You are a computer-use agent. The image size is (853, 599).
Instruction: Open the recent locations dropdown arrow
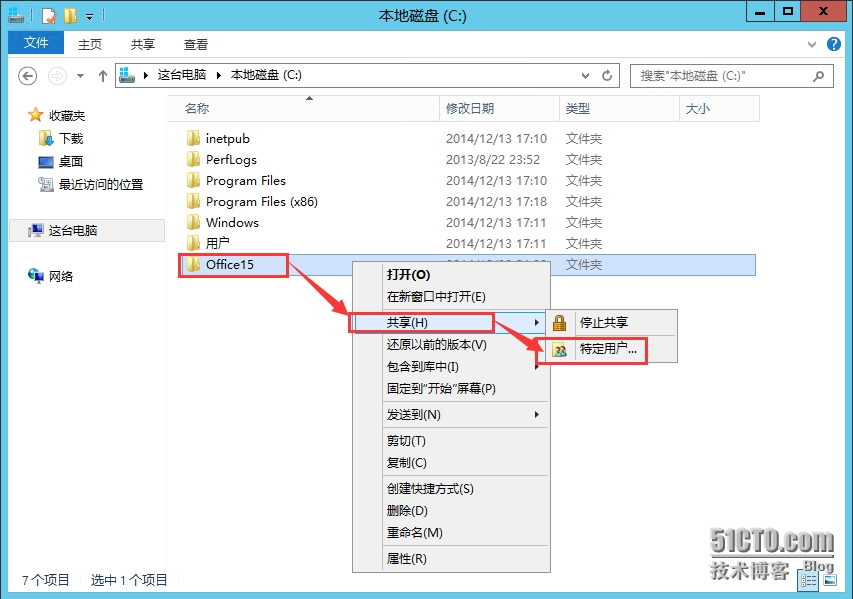coord(79,76)
